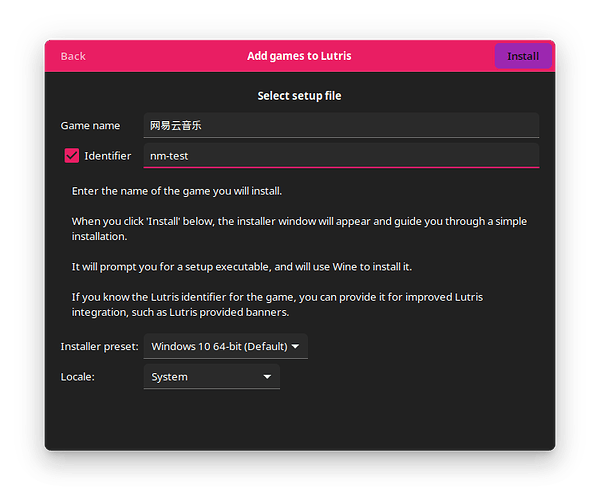Click into the nm-test identifier field
Viewport: 599px width, 500px height.
(x=341, y=155)
